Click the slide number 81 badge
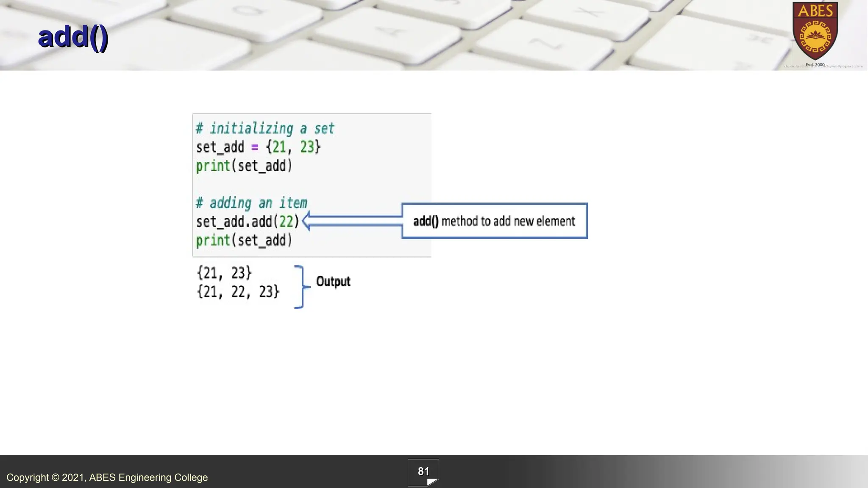Screen dimensions: 868x488 (423, 471)
